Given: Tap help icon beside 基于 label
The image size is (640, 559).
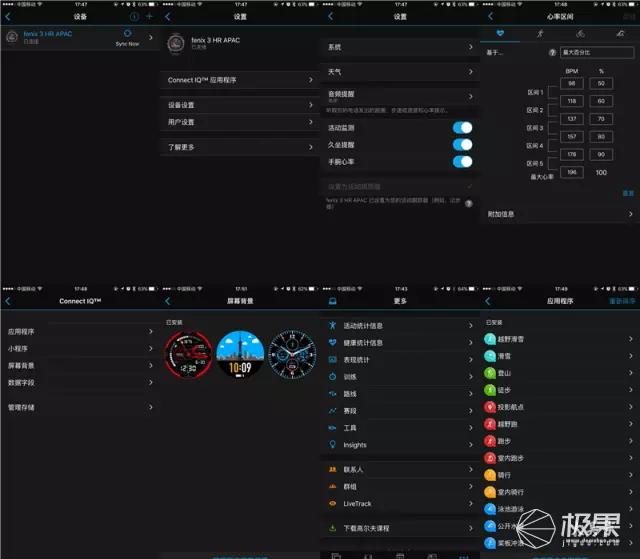Looking at the screenshot, I should pyautogui.click(x=552, y=52).
